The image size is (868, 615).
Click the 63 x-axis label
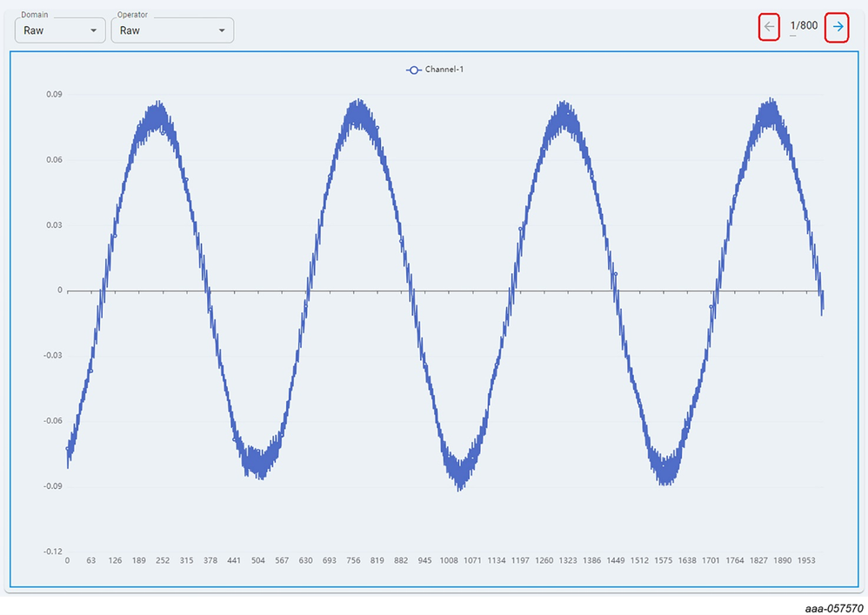[x=90, y=560]
